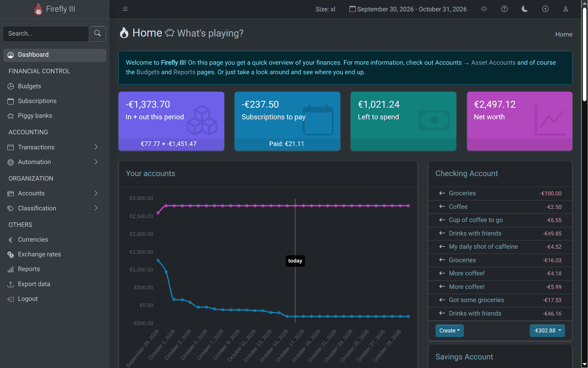Viewport: 588px width, 368px height.
Task: Click the blue Subscriptions to pay card
Action: pyautogui.click(x=288, y=121)
